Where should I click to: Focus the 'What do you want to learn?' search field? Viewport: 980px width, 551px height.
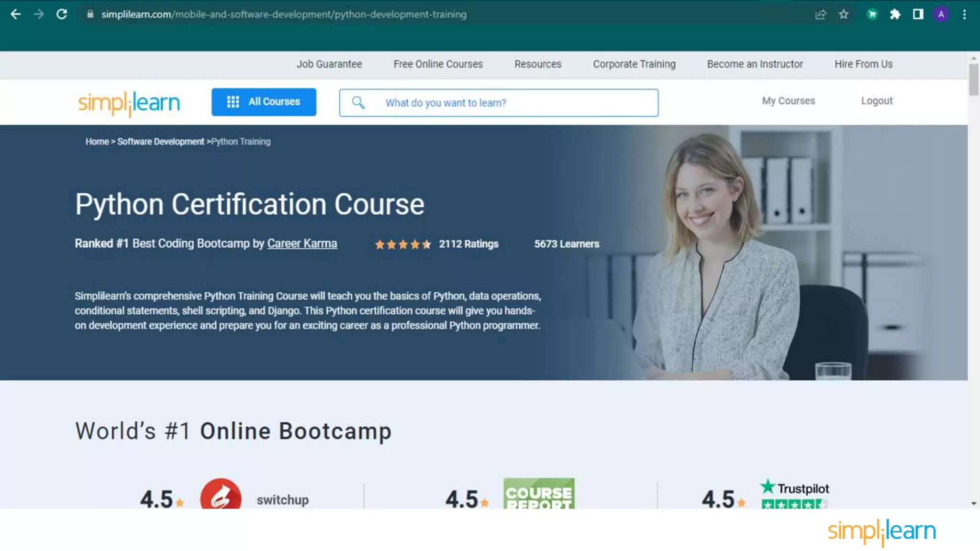tap(499, 103)
